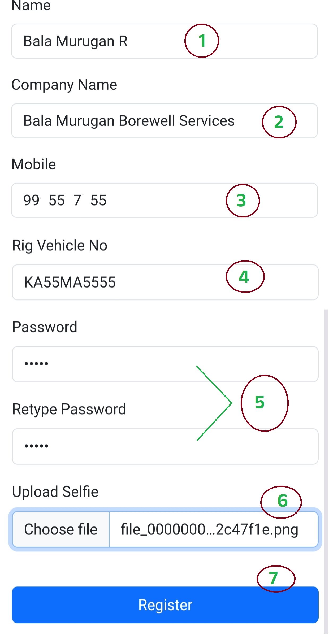Submit the form with Register button
This screenshot has width=329, height=644.
(165, 605)
